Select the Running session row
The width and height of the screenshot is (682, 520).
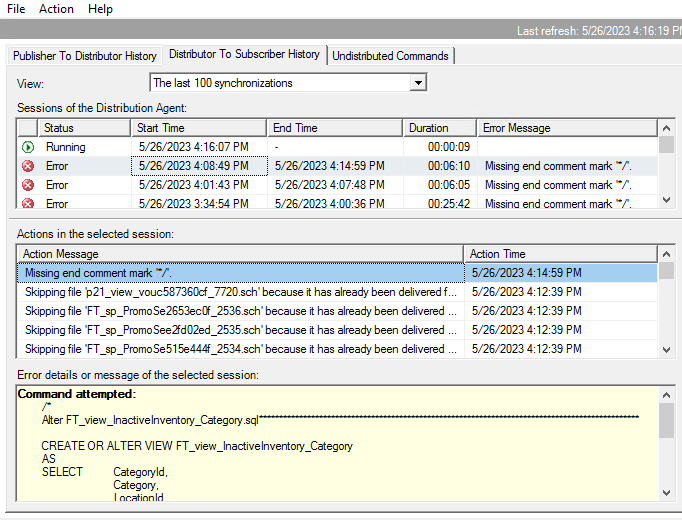coord(338,147)
